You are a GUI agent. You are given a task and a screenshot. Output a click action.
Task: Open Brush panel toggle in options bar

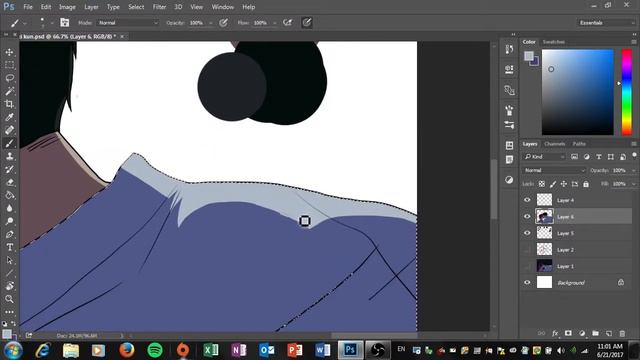[64, 22]
